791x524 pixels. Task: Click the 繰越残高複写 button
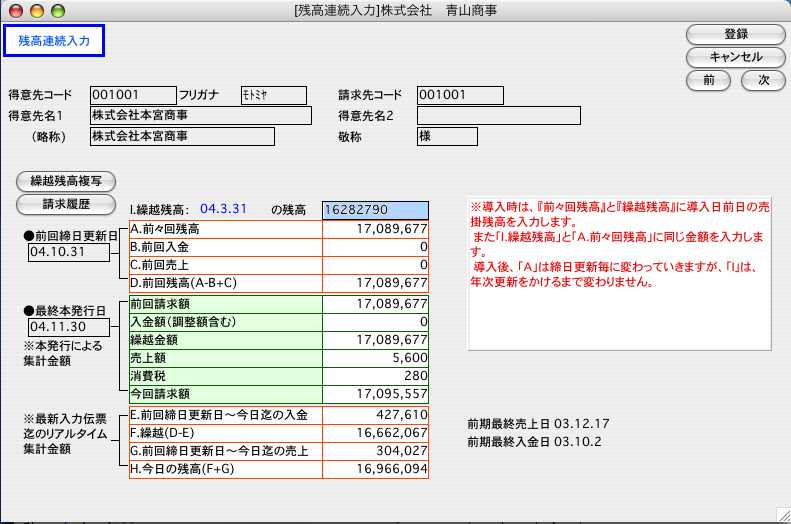point(66,181)
